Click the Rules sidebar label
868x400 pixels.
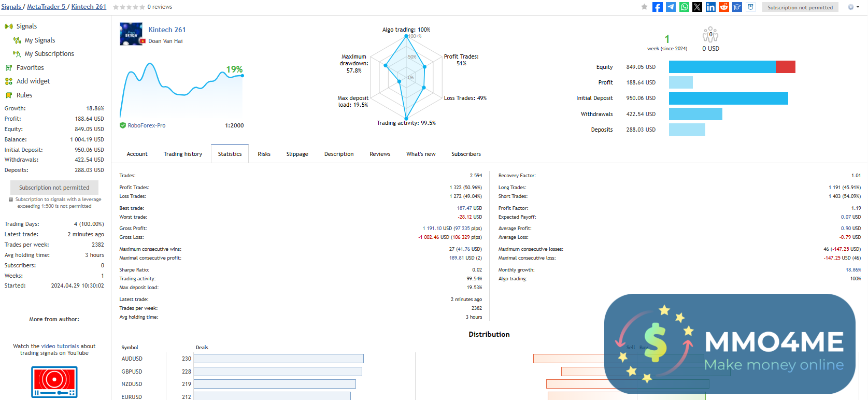(24, 95)
